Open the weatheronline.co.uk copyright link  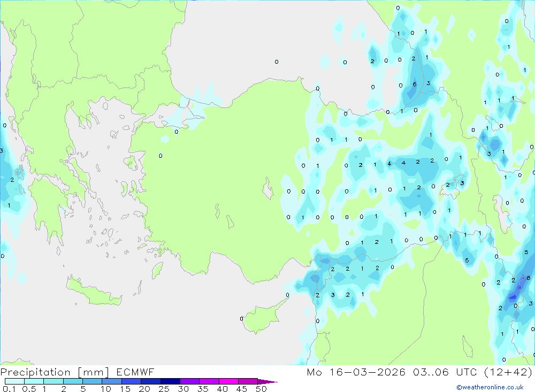tap(490, 387)
